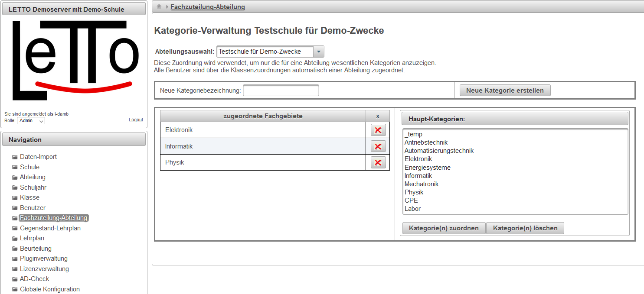Open Lehrplan in the navigation
The height and width of the screenshot is (294, 644).
tap(32, 238)
